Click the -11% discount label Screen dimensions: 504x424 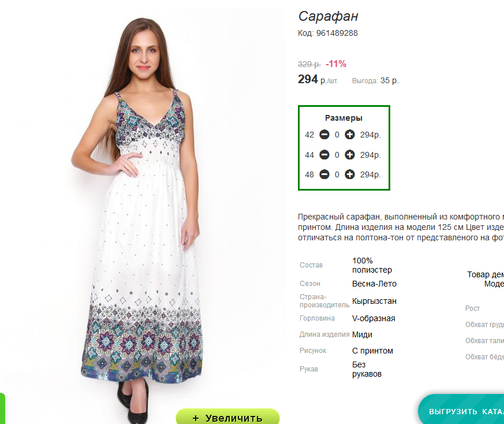[x=336, y=64]
